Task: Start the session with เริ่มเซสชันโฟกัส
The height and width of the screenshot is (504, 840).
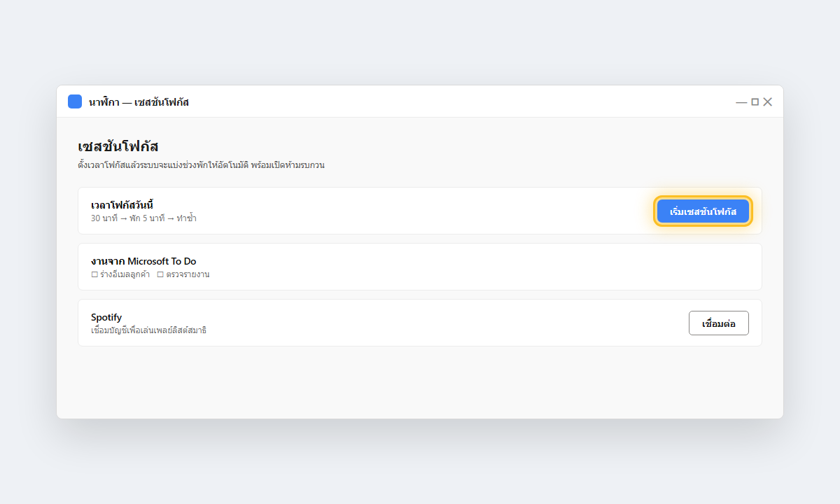Action: click(703, 211)
